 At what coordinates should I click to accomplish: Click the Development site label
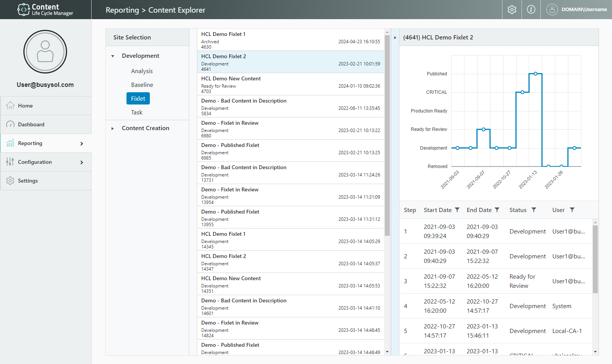click(141, 56)
